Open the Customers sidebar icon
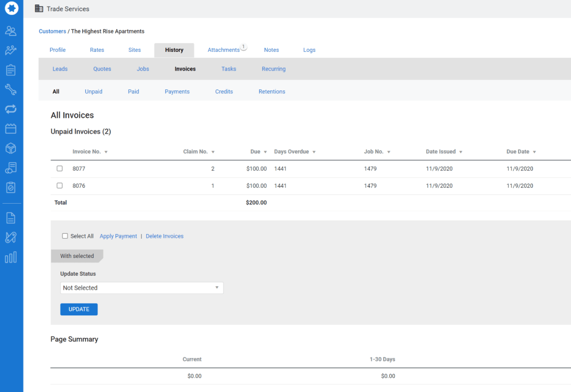The height and width of the screenshot is (392, 571). tap(10, 31)
